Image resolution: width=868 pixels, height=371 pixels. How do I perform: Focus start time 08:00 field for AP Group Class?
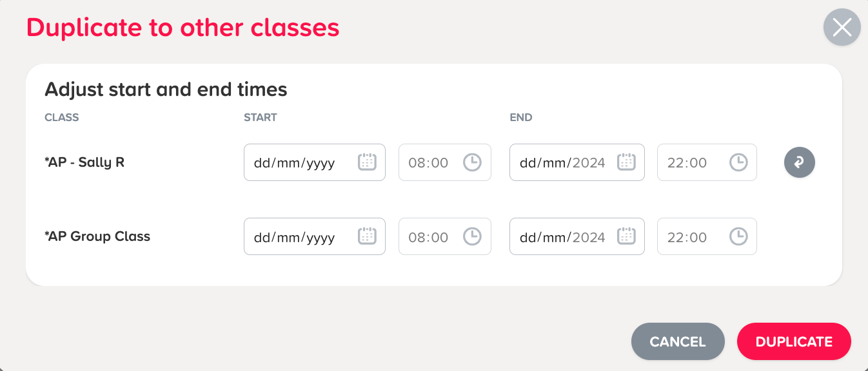point(445,236)
